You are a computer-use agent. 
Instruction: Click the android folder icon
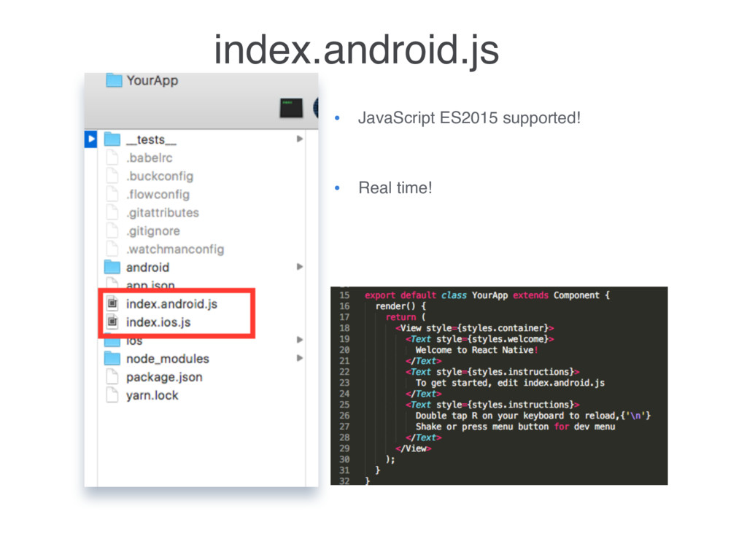click(x=112, y=267)
